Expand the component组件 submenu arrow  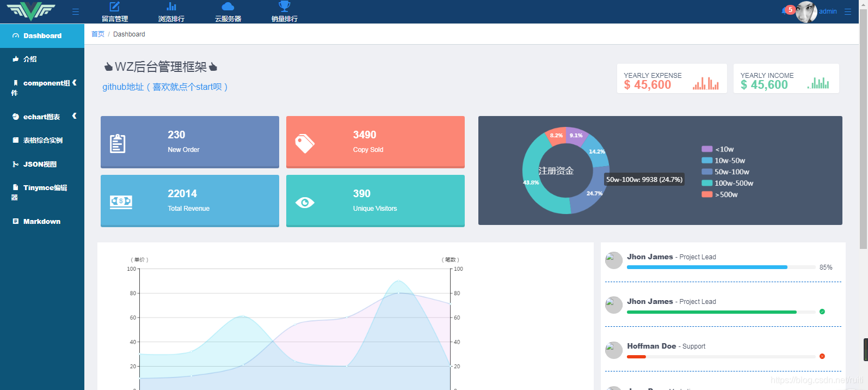(75, 83)
